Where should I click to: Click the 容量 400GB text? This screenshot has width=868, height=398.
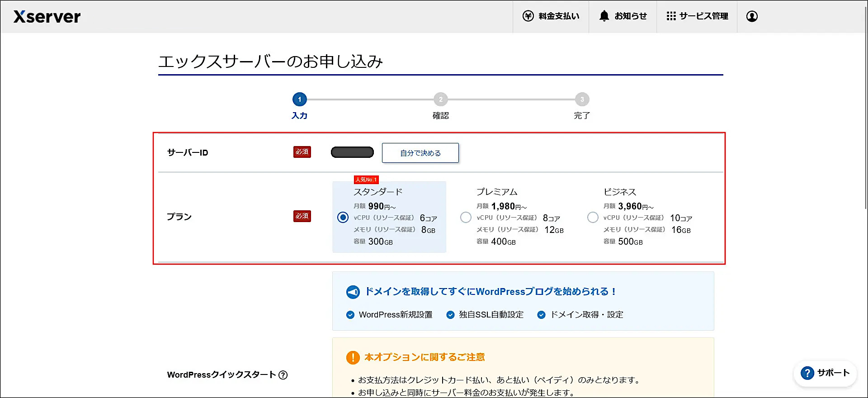tap(496, 242)
